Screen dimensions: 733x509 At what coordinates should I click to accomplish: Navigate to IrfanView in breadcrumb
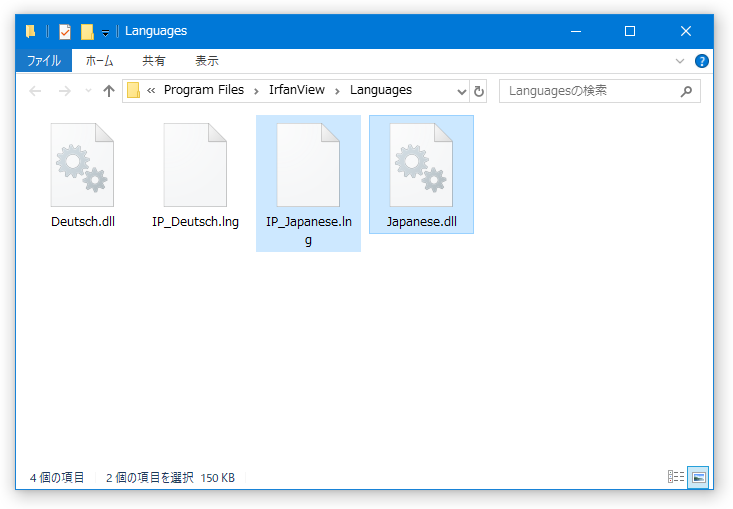click(297, 90)
